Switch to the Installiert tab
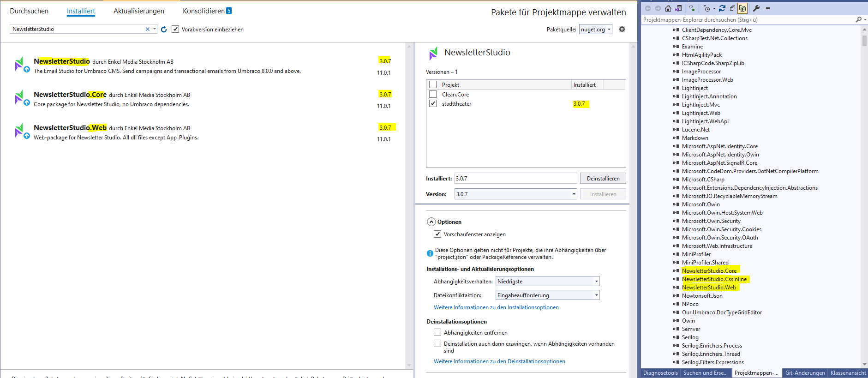This screenshot has height=378, width=868. point(81,11)
